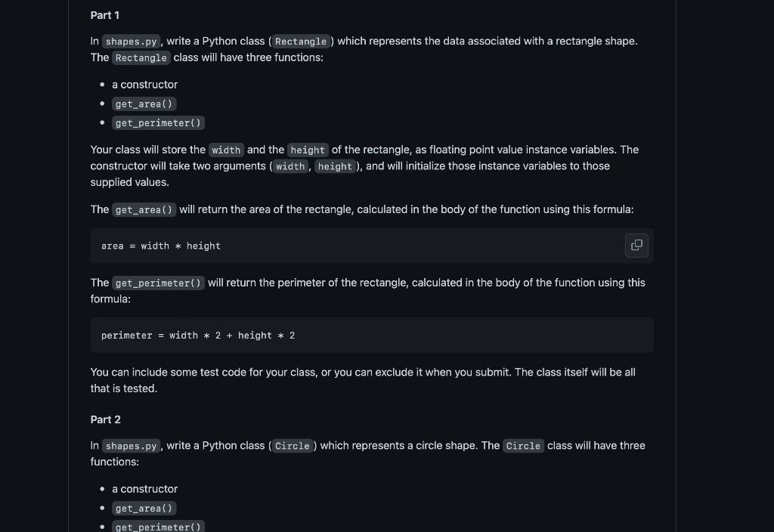Screen dimensions: 774x532
Task: Click the perimeter formula code block
Action: 372,335
